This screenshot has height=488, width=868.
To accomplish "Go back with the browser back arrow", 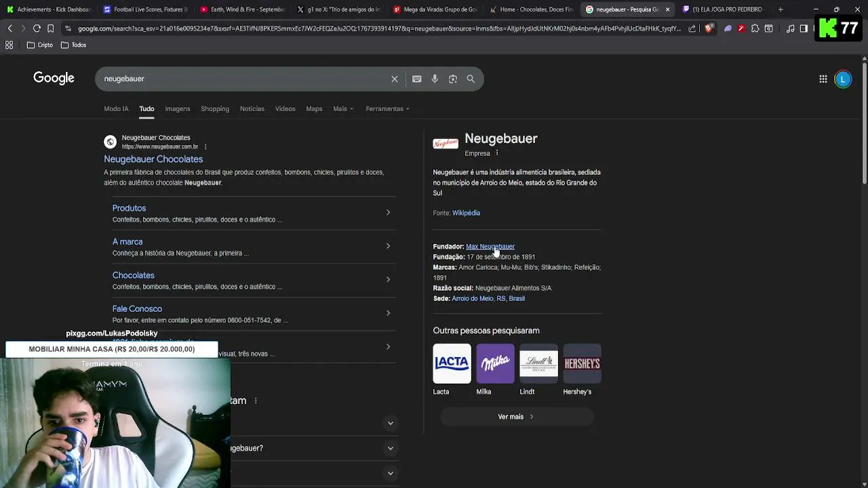I will [x=9, y=28].
